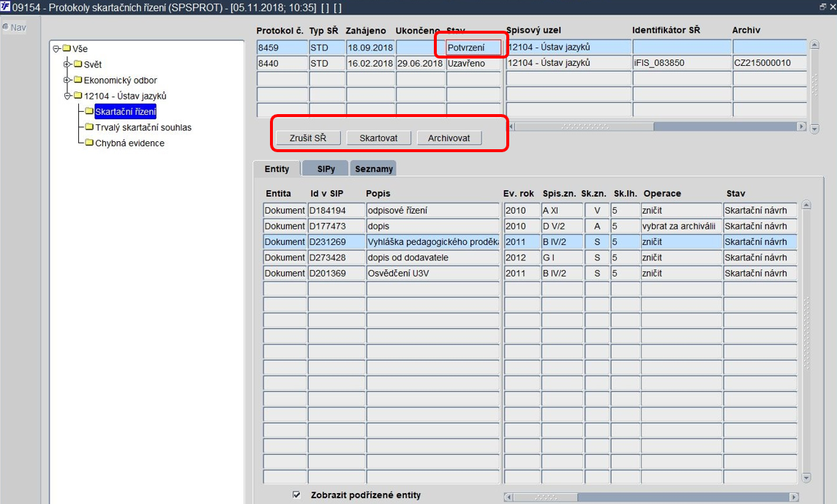The height and width of the screenshot is (504, 837).
Task: Click the application icon in the title bar
Action: 5,7
